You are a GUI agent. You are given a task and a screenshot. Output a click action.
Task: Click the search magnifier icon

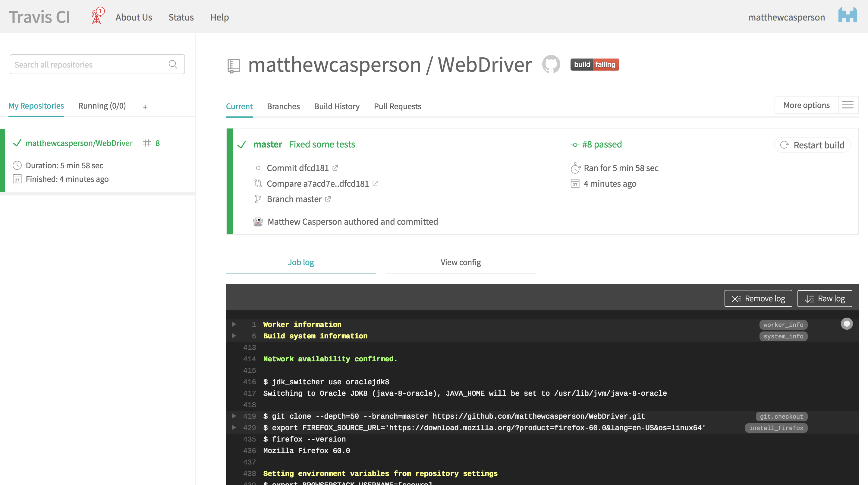click(x=173, y=65)
